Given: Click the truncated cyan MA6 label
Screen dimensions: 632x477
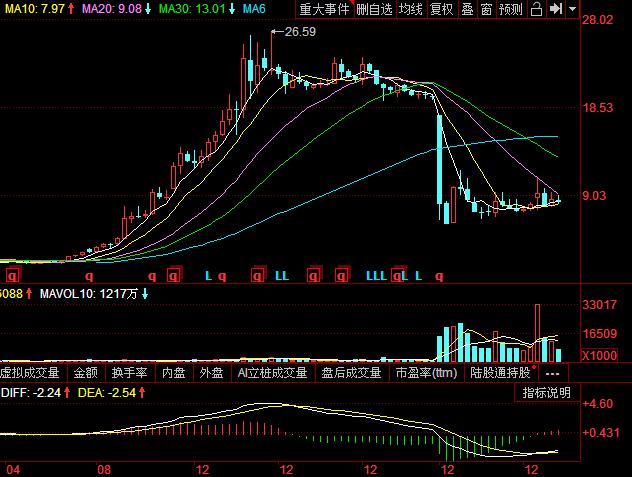Looking at the screenshot, I should 254,8.
